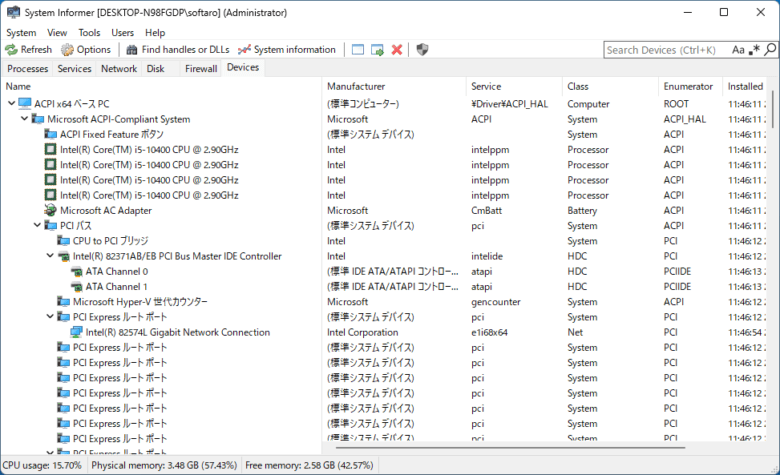Image resolution: width=780 pixels, height=475 pixels.
Task: Open the Options gear icon
Action: 67,50
